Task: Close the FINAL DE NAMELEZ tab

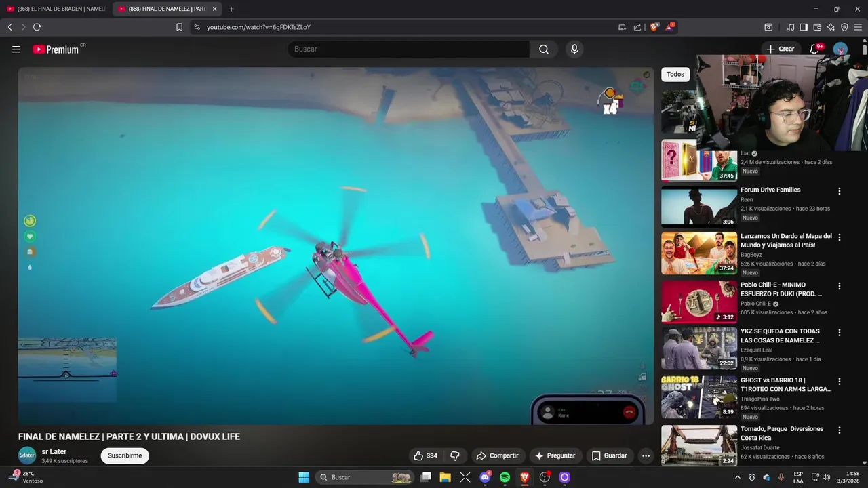Action: (214, 9)
